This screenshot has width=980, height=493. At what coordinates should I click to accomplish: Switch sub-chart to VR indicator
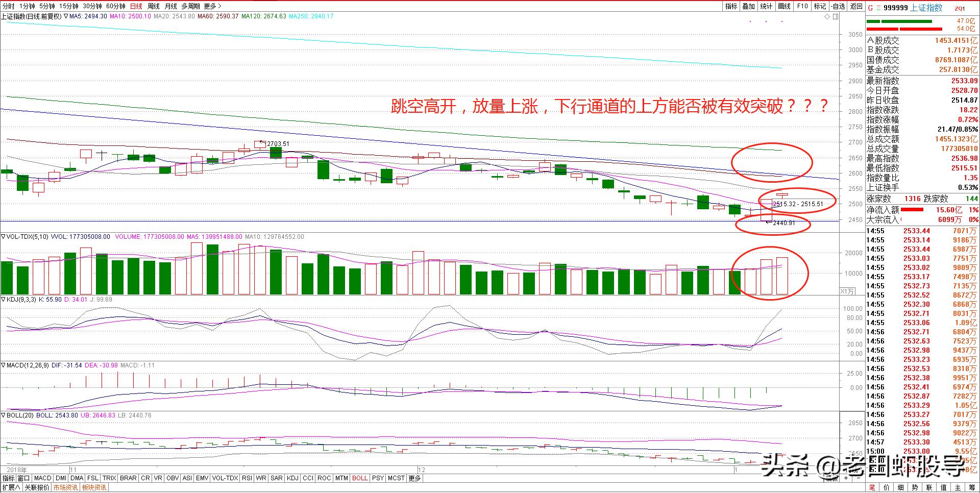[158, 478]
